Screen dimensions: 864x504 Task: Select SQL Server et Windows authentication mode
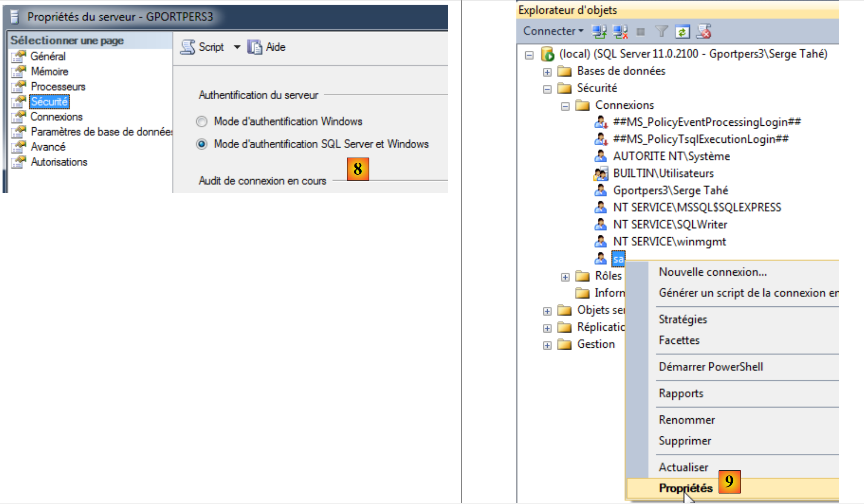click(202, 144)
